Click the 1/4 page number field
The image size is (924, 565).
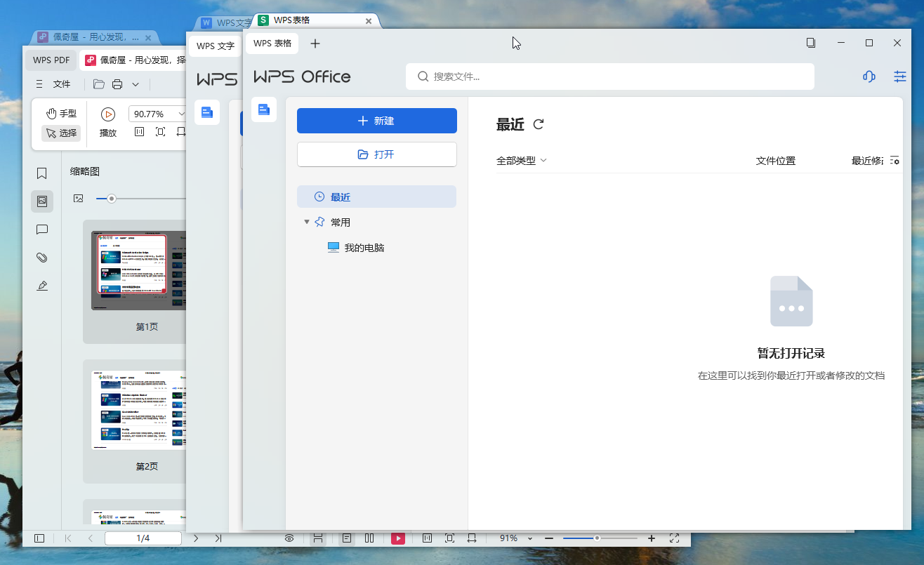[143, 538]
